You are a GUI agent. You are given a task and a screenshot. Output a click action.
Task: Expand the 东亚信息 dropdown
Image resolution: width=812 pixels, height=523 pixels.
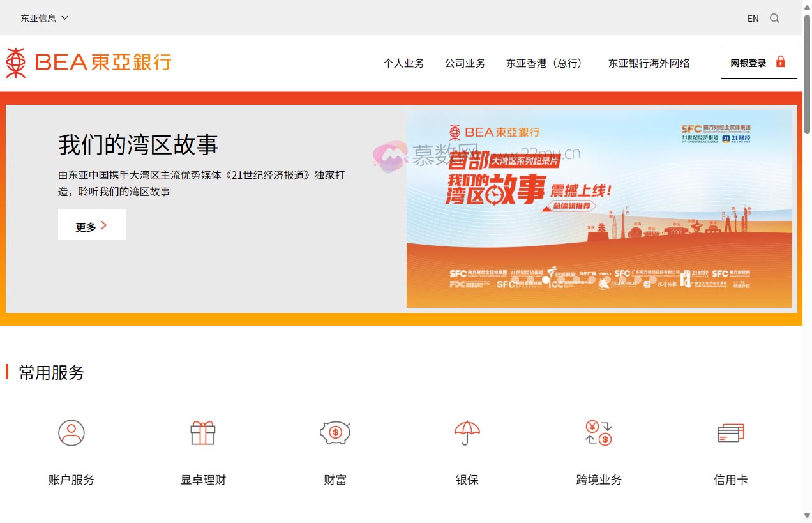(x=43, y=18)
